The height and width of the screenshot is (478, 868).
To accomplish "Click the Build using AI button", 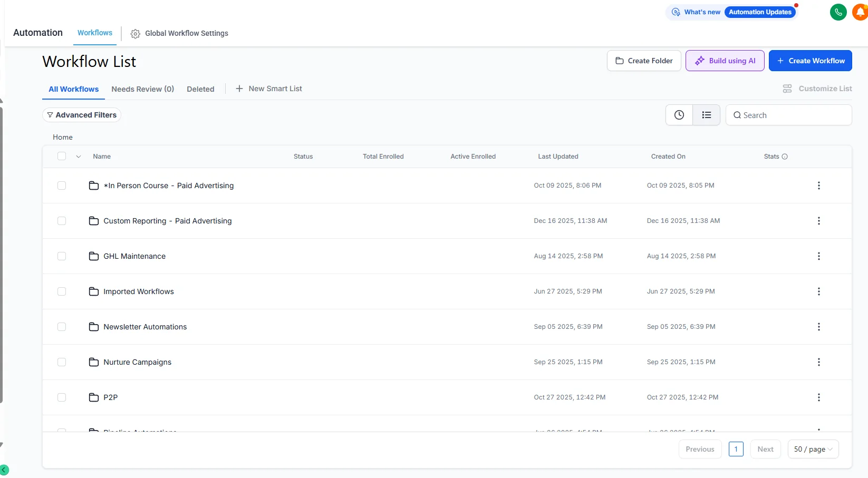I will 725,61.
